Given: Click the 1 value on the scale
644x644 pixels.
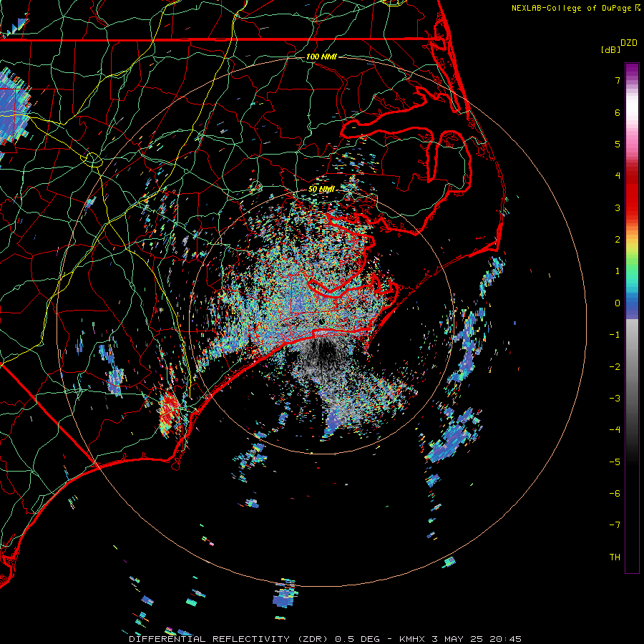Looking at the screenshot, I should 618,271.
